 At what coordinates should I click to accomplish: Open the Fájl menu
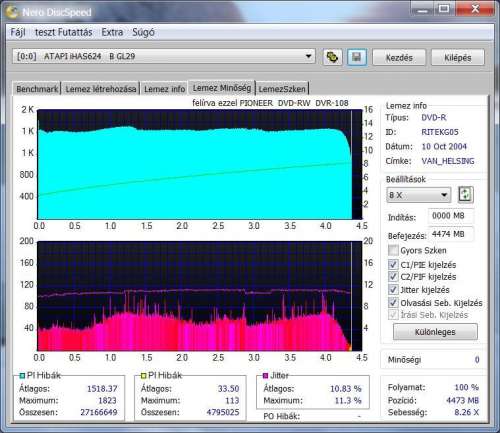click(18, 32)
